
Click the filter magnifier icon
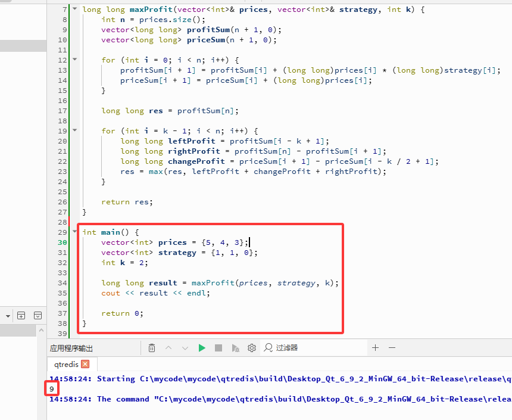pyautogui.click(x=269, y=347)
